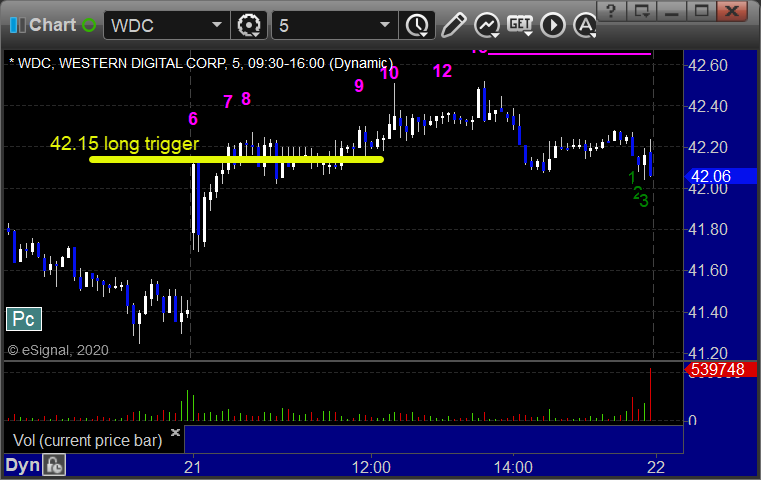The height and width of the screenshot is (480, 761).
Task: Click the play replay button
Action: pos(553,25)
